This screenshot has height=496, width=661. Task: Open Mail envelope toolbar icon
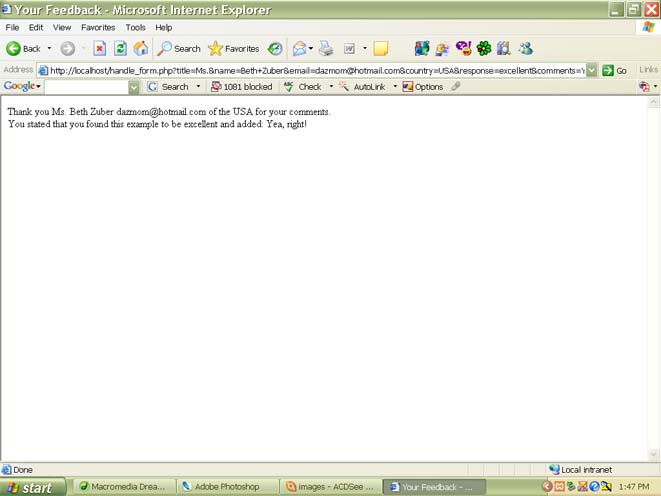coord(299,49)
